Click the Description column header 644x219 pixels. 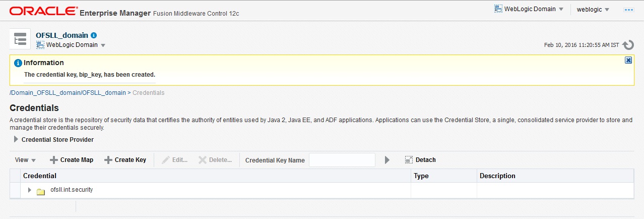tap(555, 176)
